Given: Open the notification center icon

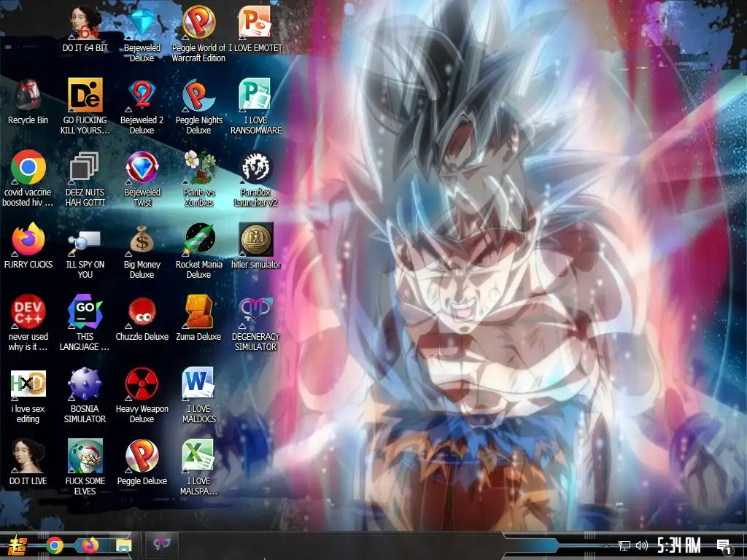Looking at the screenshot, I should pos(724,546).
